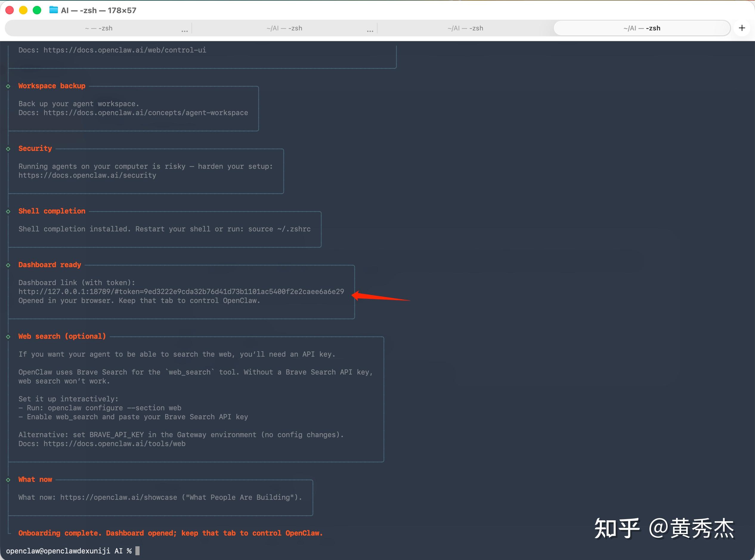Click the green diamond beside Security
Screen dimensions: 755x560
coord(8,149)
